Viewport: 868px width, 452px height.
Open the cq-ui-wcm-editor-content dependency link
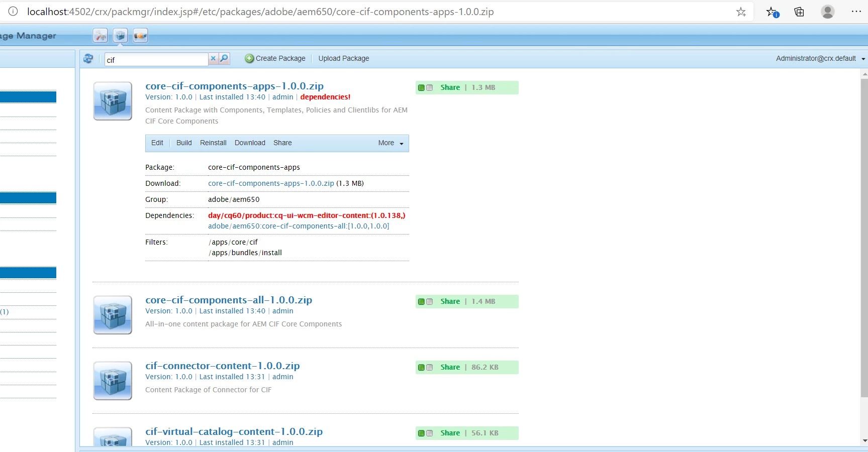(x=307, y=215)
